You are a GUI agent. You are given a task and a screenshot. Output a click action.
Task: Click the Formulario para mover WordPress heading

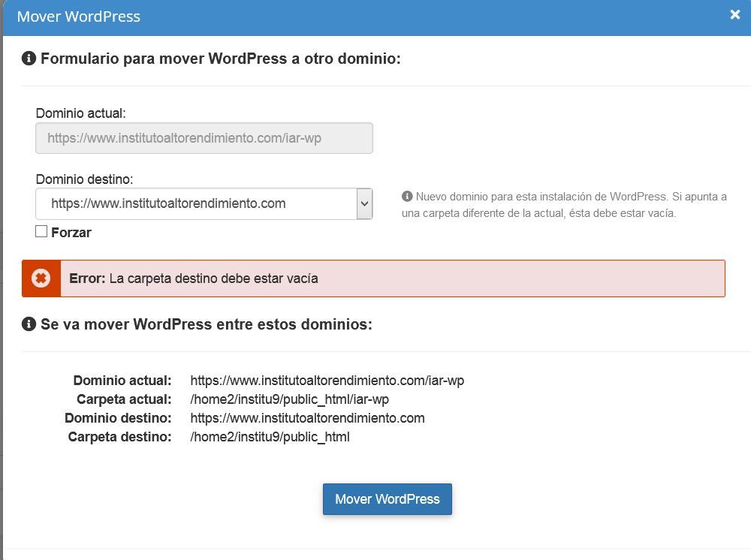click(220, 59)
